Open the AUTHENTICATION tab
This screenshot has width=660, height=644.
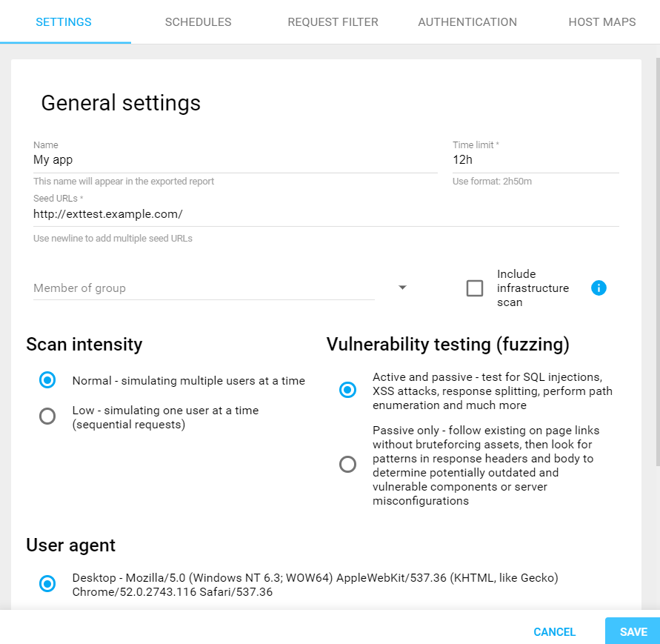(467, 21)
